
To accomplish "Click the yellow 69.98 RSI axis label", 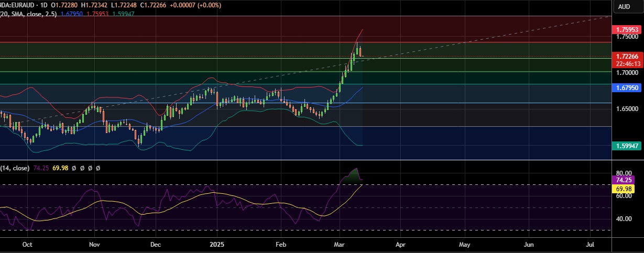I will [x=624, y=188].
